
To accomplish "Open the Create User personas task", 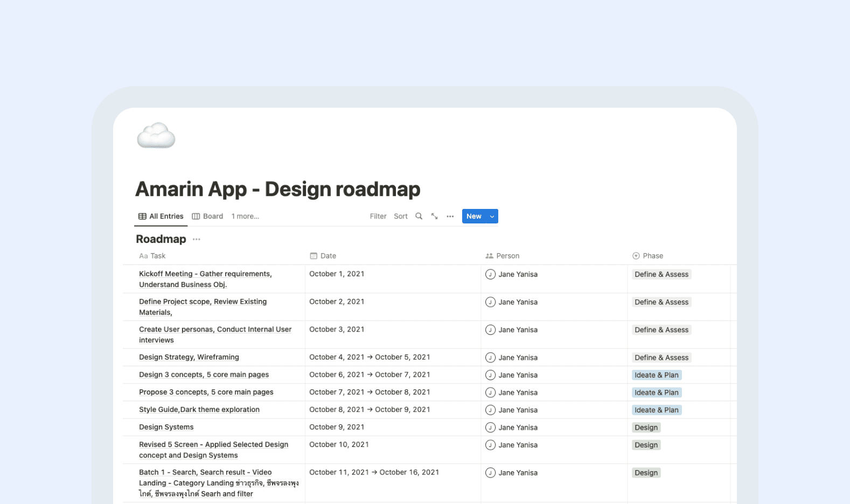I will pyautogui.click(x=215, y=334).
